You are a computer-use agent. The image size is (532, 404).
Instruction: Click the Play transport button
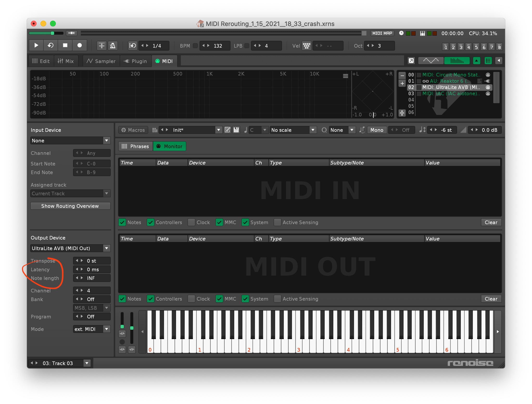click(36, 45)
